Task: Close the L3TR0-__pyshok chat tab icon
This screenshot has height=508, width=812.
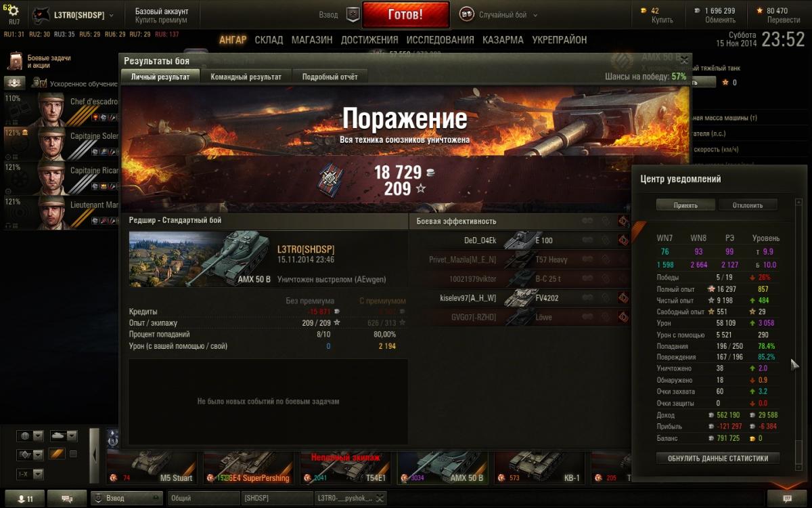Action: pyautogui.click(x=378, y=499)
